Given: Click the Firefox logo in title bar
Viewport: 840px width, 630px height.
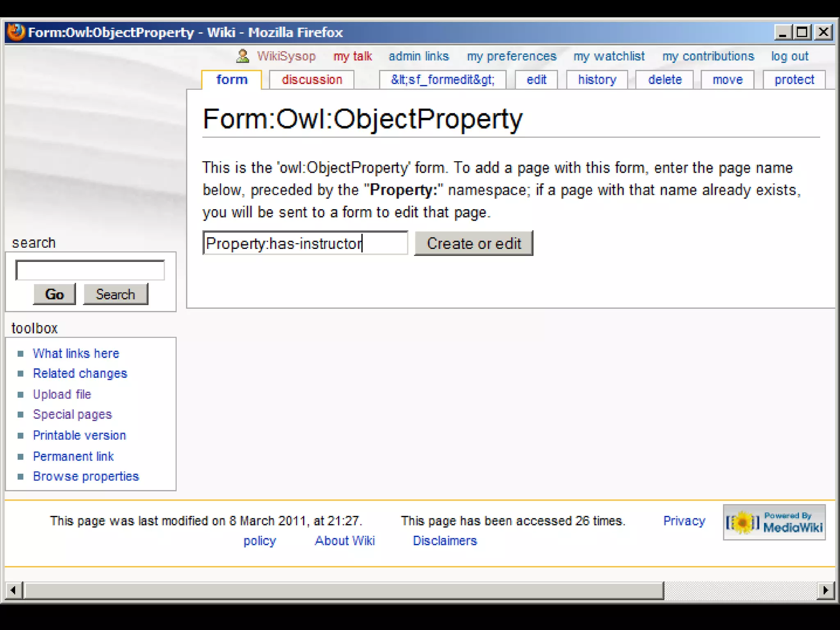Looking at the screenshot, I should (16, 32).
